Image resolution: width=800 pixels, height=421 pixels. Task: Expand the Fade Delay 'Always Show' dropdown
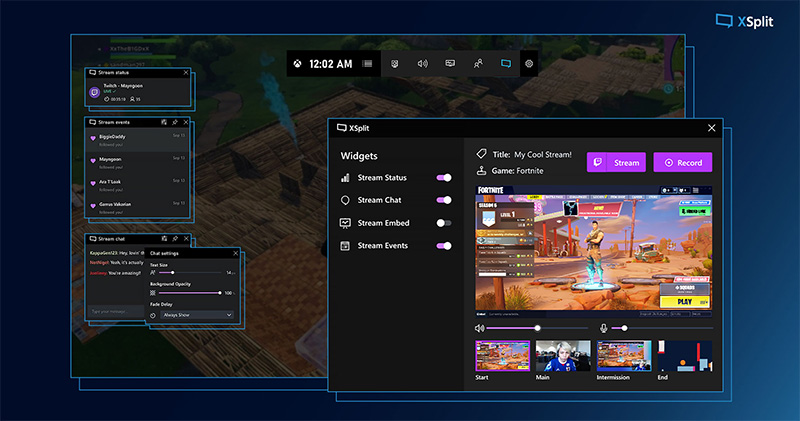point(196,315)
